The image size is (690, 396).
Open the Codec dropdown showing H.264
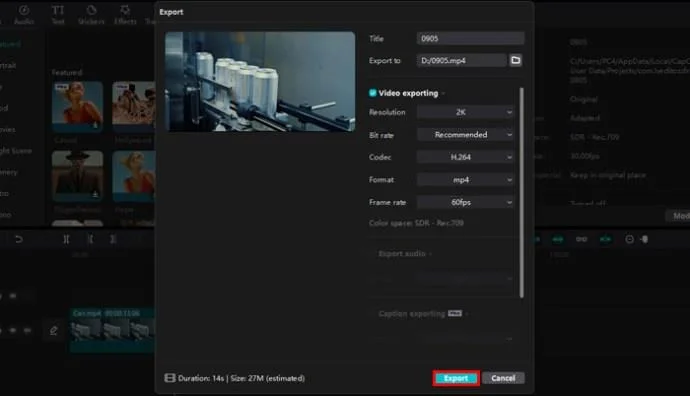pyautogui.click(x=466, y=157)
